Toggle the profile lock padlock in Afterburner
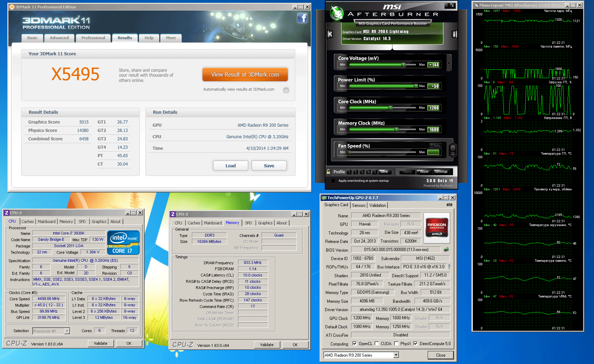Screen dimensions: 594x364 click(x=328, y=171)
